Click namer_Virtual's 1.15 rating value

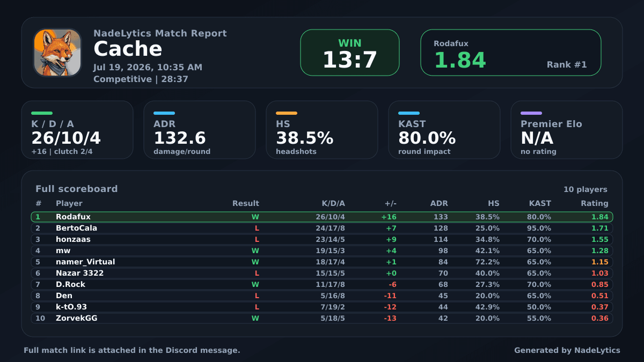(600, 262)
